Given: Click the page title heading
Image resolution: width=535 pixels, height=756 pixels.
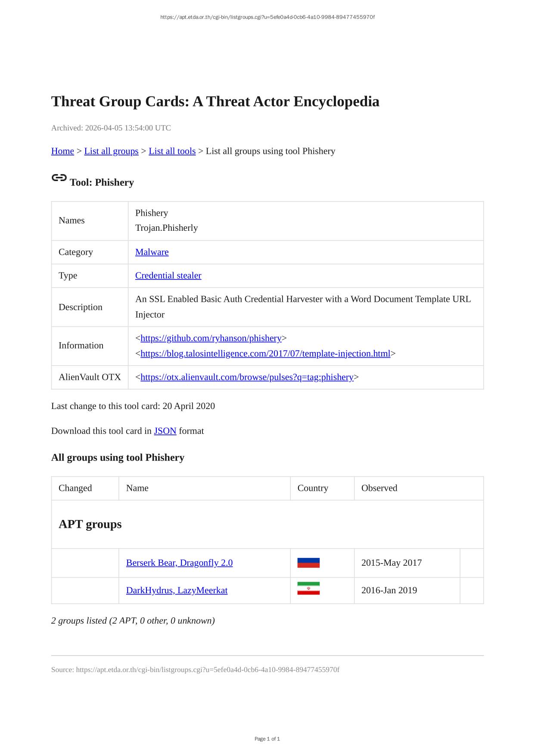Looking at the screenshot, I should click(x=215, y=102).
